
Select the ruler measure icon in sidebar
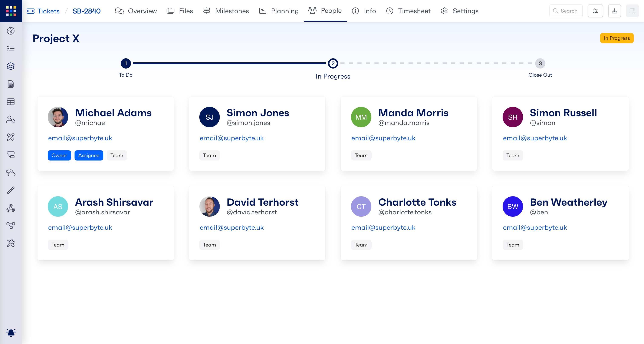[x=11, y=190]
